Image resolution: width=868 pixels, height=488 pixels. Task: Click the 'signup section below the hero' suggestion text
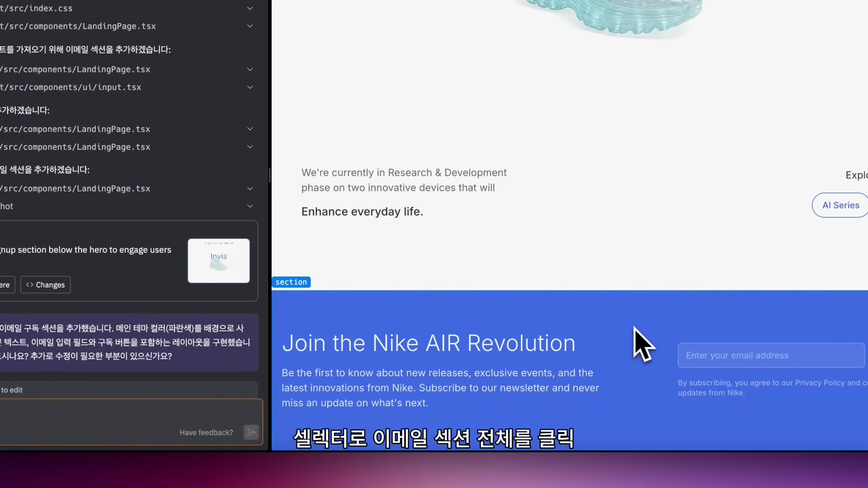coord(86,250)
